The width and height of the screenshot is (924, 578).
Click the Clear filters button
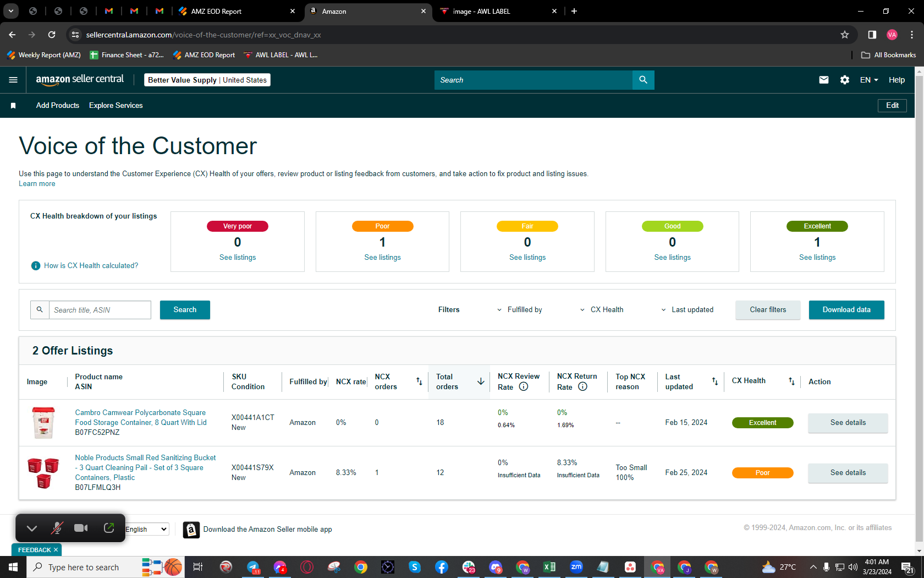tap(768, 310)
